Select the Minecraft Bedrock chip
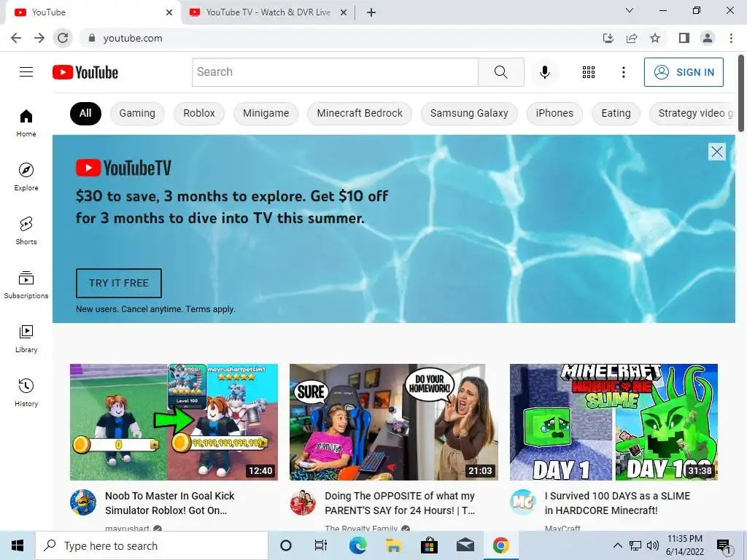747x560 pixels. click(x=360, y=113)
